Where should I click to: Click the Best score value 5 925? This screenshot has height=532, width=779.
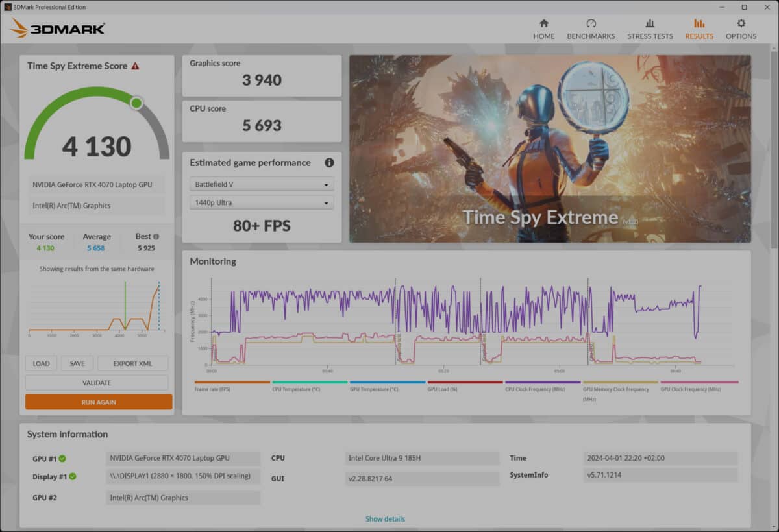[147, 248]
